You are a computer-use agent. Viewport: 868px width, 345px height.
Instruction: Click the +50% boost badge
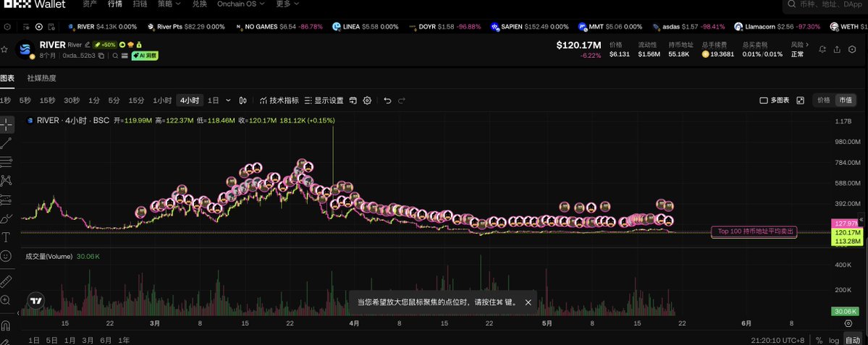[105, 45]
